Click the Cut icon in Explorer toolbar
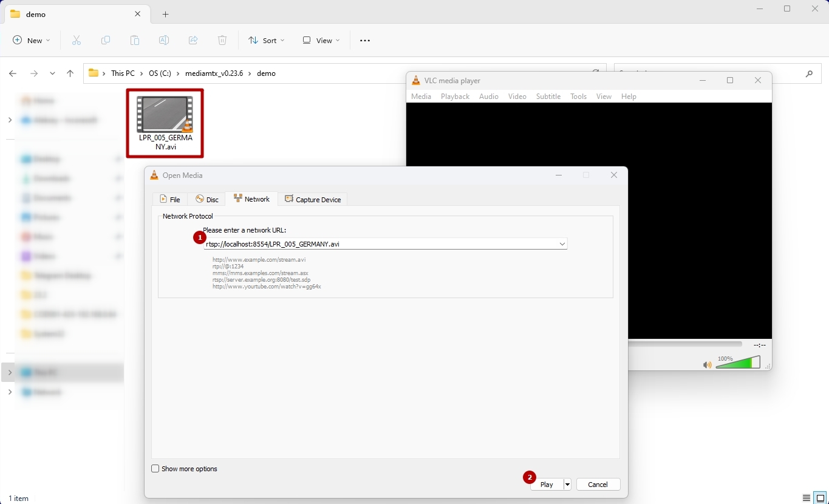 pyautogui.click(x=77, y=40)
